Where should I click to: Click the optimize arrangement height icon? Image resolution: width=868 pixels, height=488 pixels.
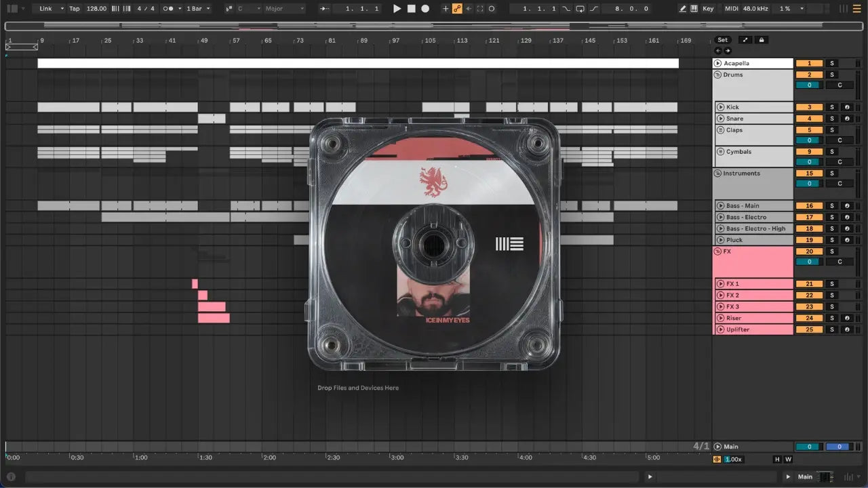click(x=745, y=40)
